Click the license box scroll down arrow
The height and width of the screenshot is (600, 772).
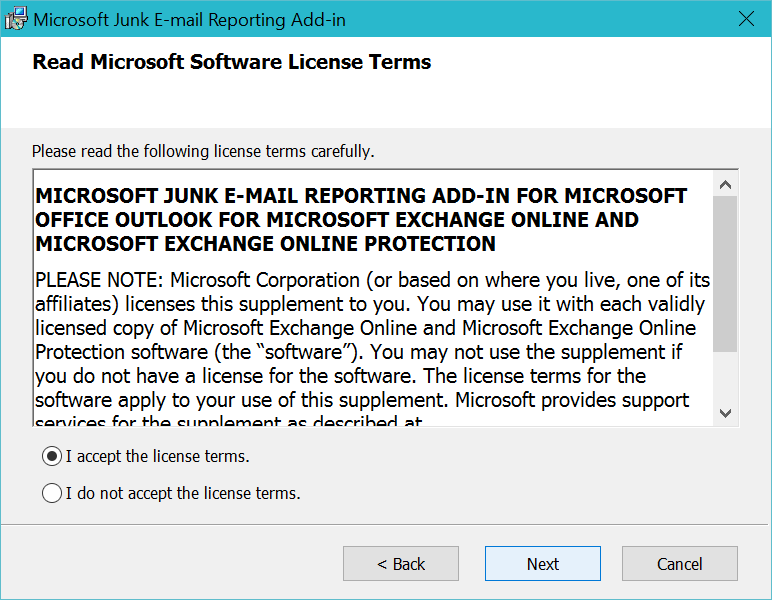(x=726, y=413)
